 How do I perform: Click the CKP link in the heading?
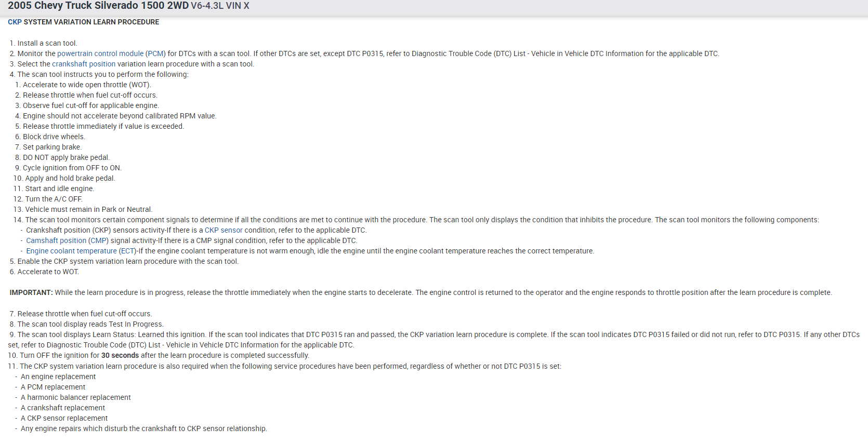click(x=15, y=22)
